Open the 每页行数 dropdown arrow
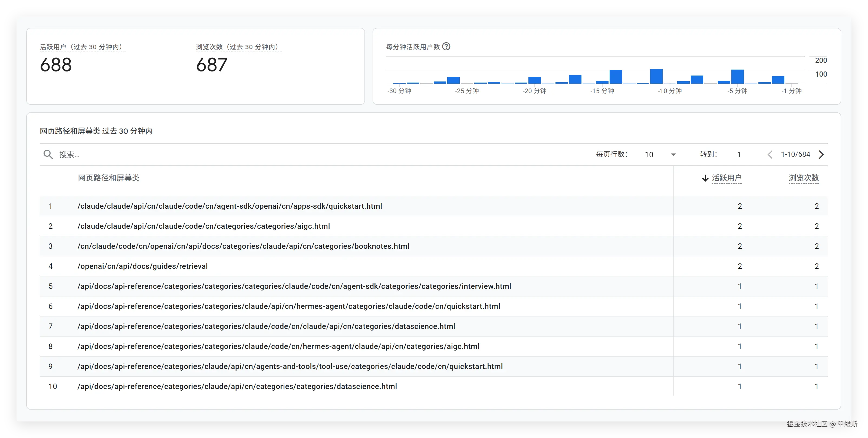Screen dimensions: 868x438 point(673,155)
